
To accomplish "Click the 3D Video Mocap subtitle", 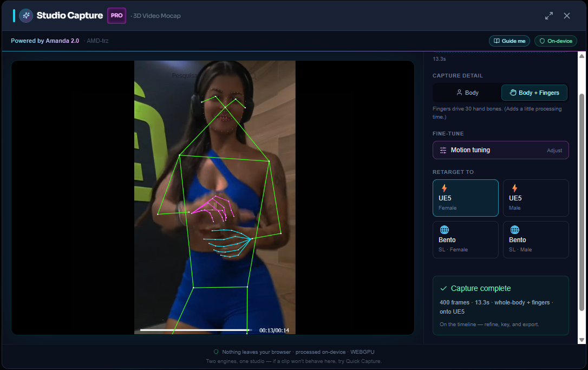I will coord(157,16).
